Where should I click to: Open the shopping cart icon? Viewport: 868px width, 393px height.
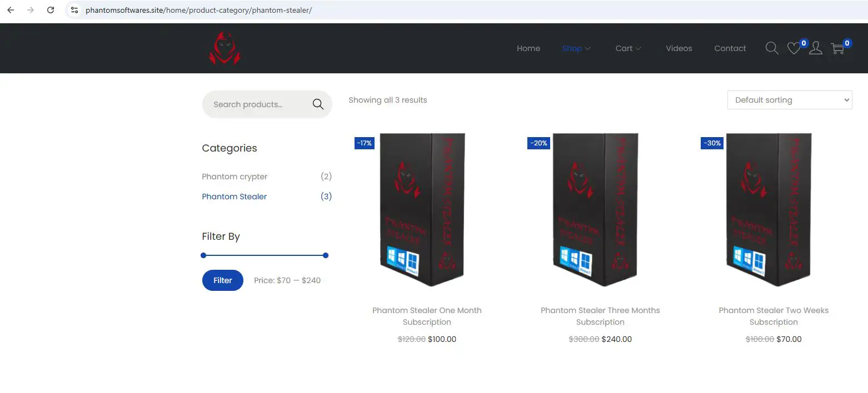point(837,49)
